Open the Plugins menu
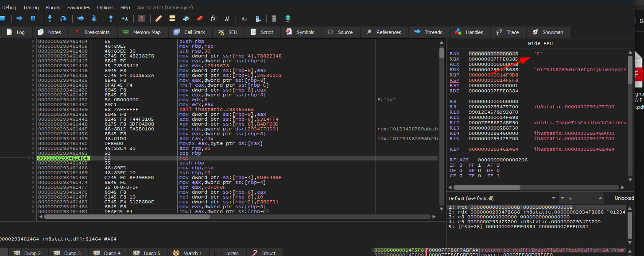The width and height of the screenshot is (644, 256). [x=53, y=8]
